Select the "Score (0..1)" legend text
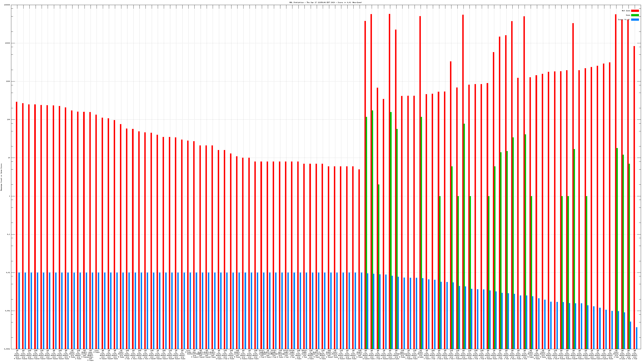Screen dimensions: 644x362 tap(624, 20)
